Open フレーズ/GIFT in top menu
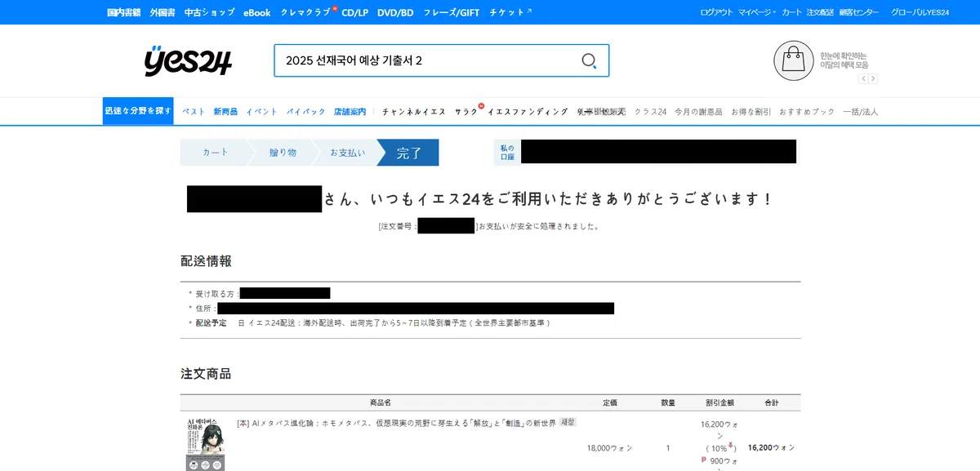 (452, 12)
